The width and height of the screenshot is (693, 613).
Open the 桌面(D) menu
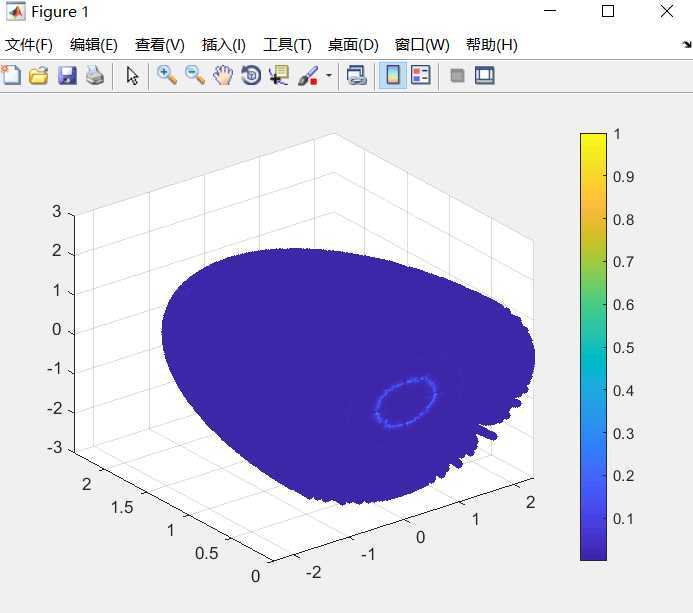click(x=353, y=45)
